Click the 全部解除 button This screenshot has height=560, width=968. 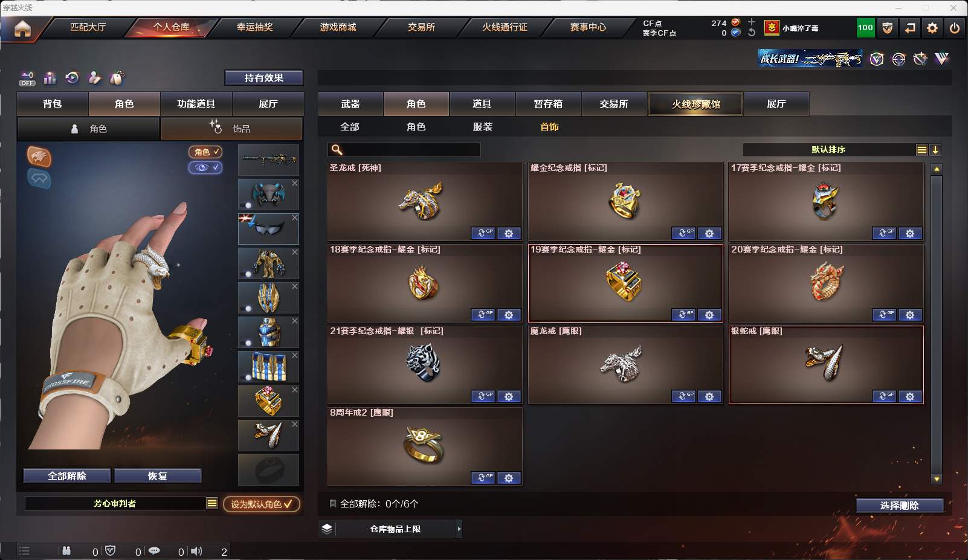[67, 476]
